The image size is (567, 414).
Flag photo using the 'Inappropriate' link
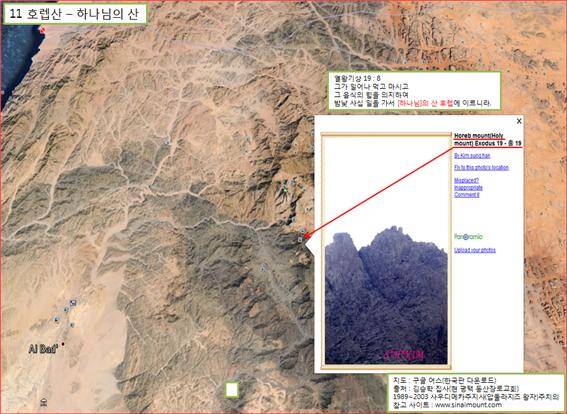point(468,188)
